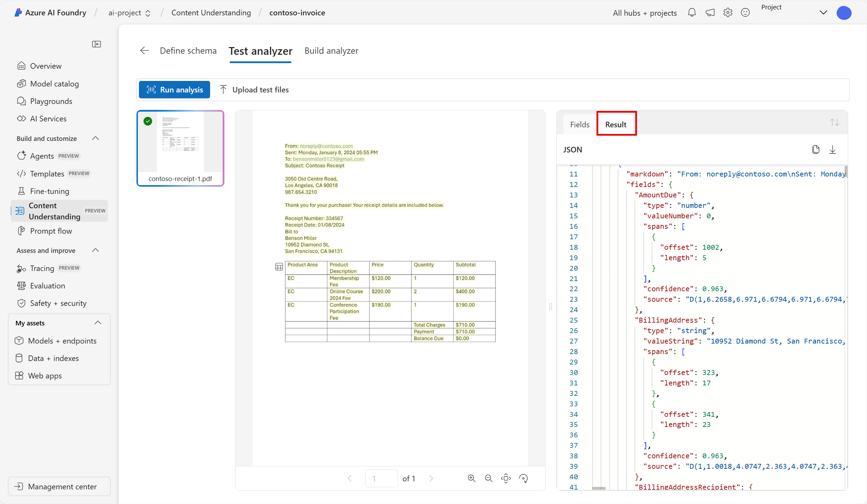The image size is (867, 504).
Task: Copy the JSON result to clipboard
Action: click(816, 150)
